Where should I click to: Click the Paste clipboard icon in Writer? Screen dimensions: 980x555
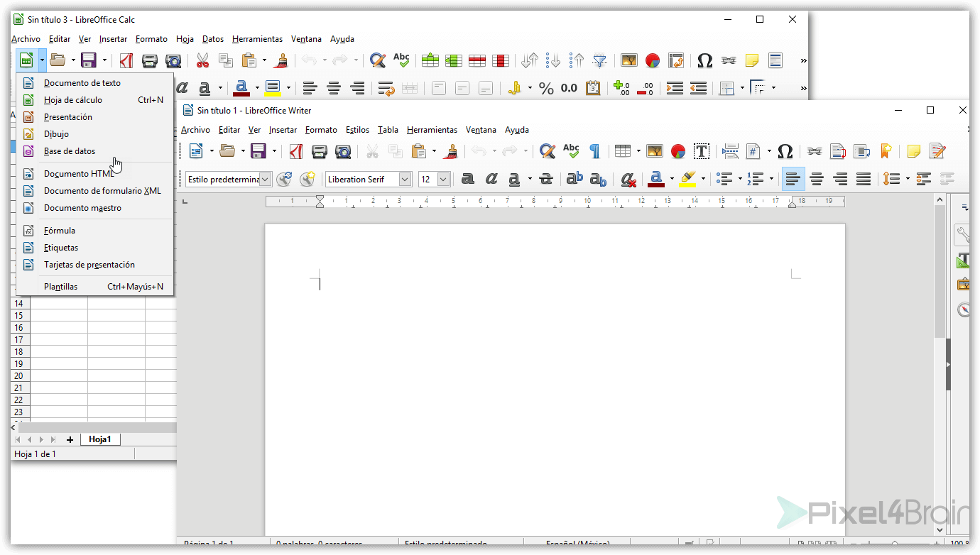[419, 151]
